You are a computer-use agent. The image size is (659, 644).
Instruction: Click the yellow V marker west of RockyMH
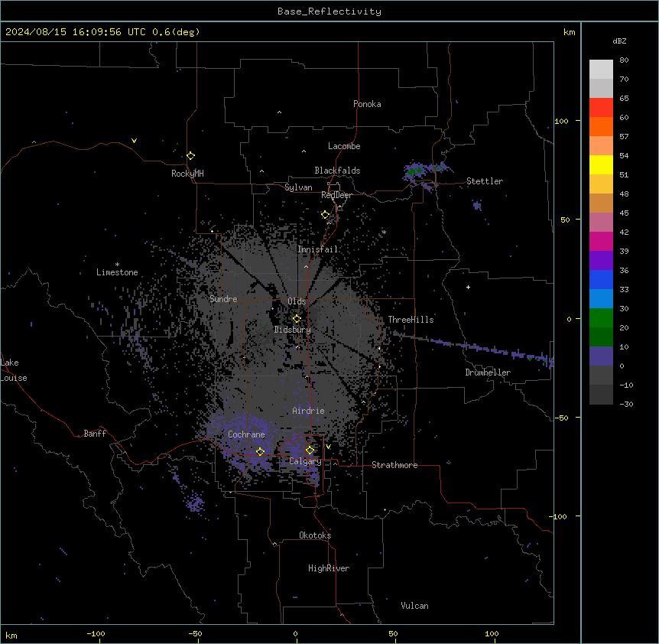tap(134, 141)
